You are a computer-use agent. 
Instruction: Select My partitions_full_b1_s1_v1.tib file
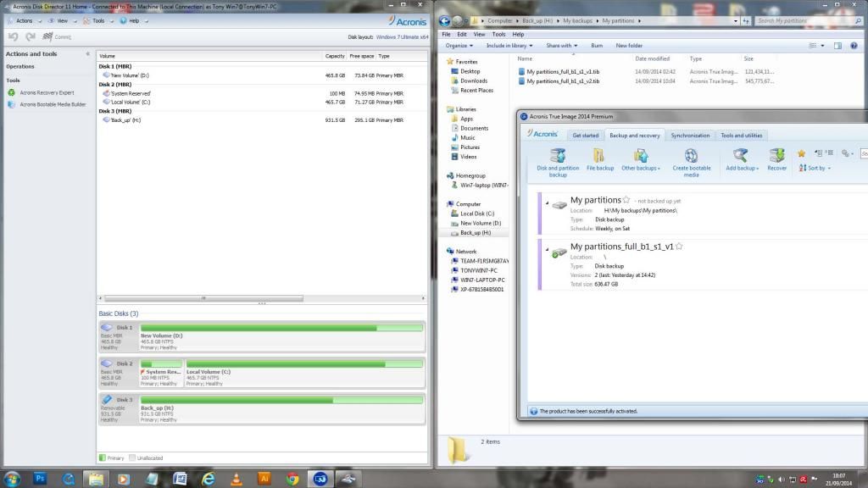[x=563, y=71]
